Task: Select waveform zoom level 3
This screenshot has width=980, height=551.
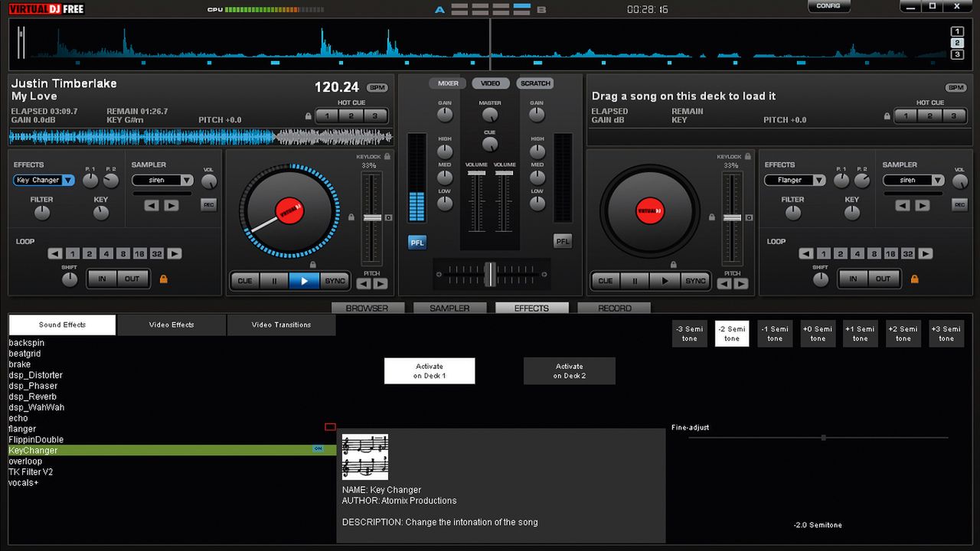Action: (x=957, y=54)
